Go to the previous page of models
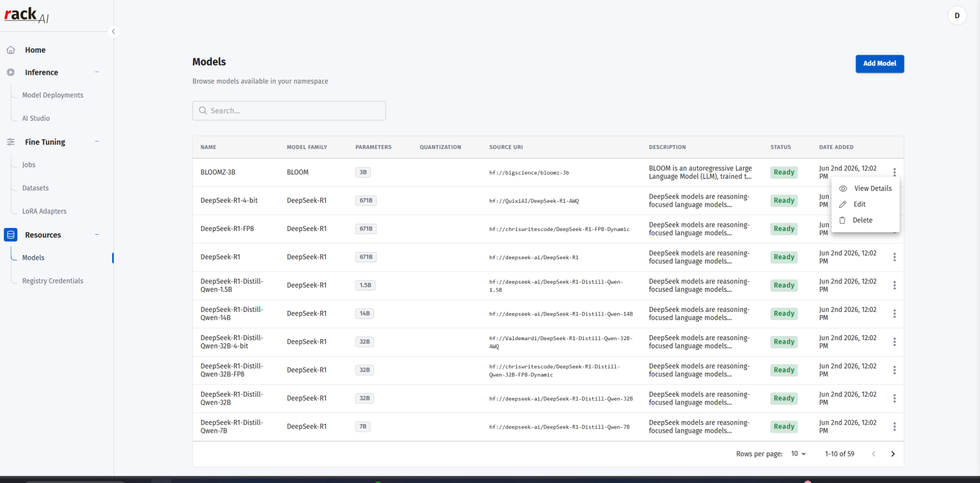 coord(873,454)
